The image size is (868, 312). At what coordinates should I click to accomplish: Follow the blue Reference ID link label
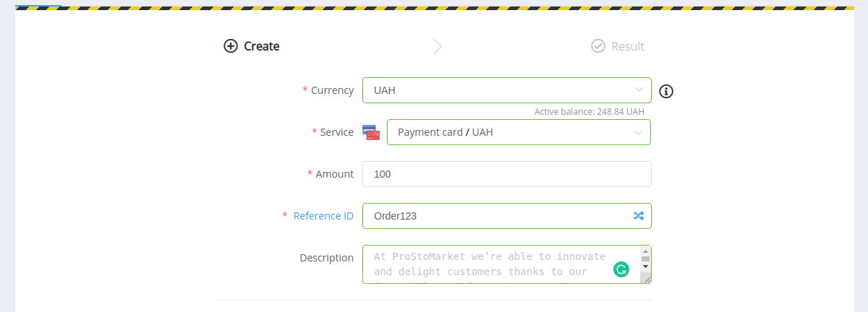click(323, 215)
